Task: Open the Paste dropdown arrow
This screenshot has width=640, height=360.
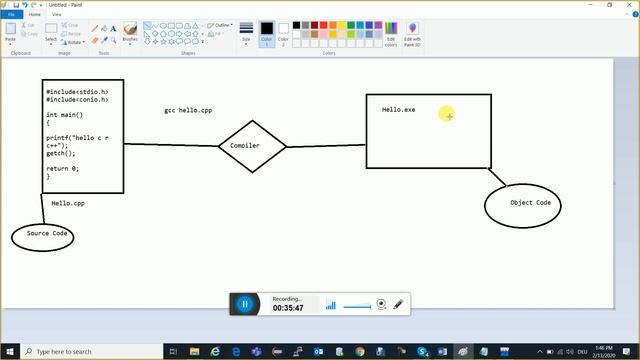Action: click(10, 44)
